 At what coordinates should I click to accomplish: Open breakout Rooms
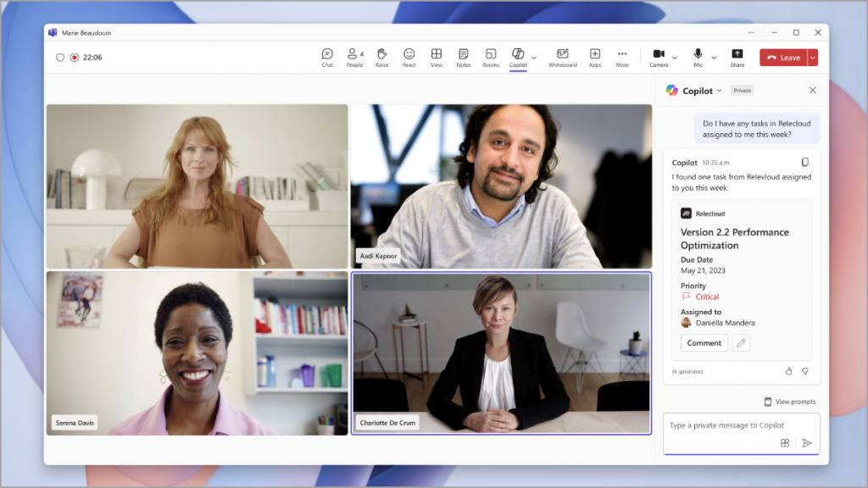coord(491,58)
